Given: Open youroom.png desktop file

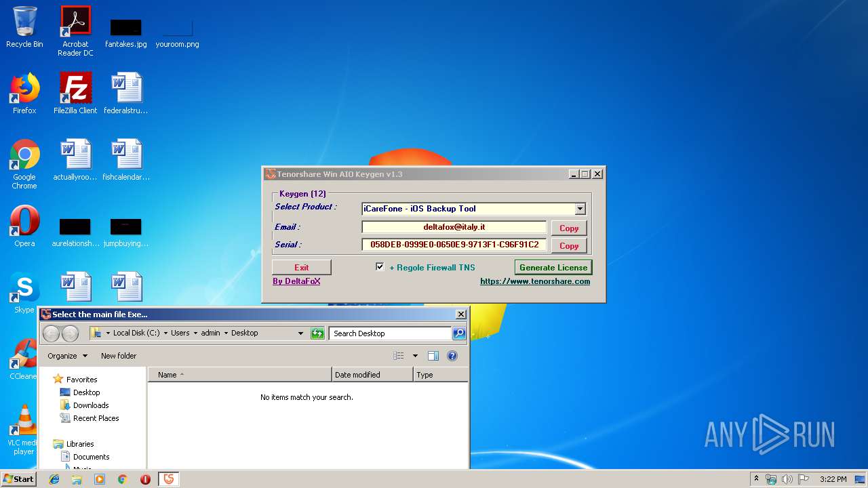Looking at the screenshot, I should click(177, 32).
